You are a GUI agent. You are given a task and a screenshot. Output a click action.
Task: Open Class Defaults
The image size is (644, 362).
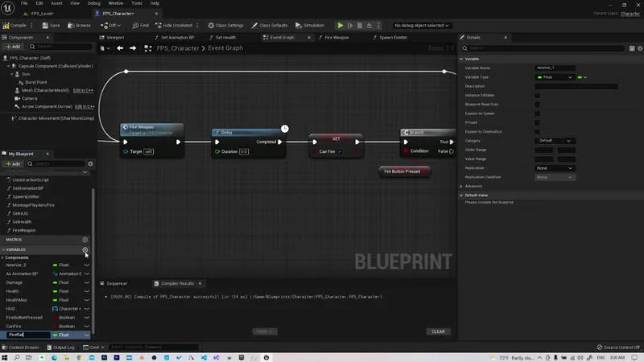(x=270, y=26)
